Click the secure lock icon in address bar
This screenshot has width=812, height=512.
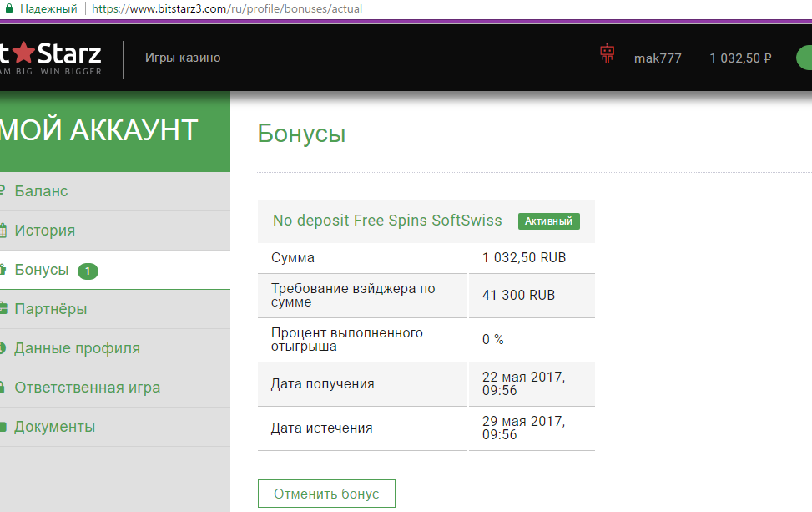tap(9, 9)
